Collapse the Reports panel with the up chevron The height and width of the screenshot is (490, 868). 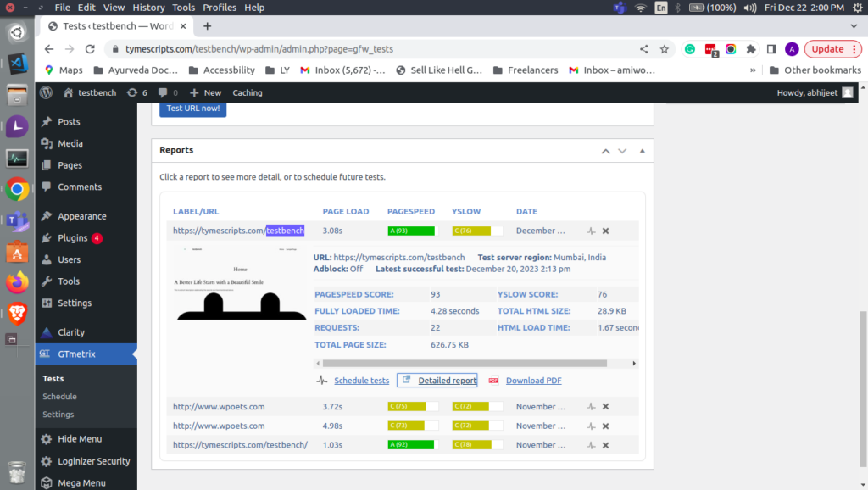pos(605,150)
